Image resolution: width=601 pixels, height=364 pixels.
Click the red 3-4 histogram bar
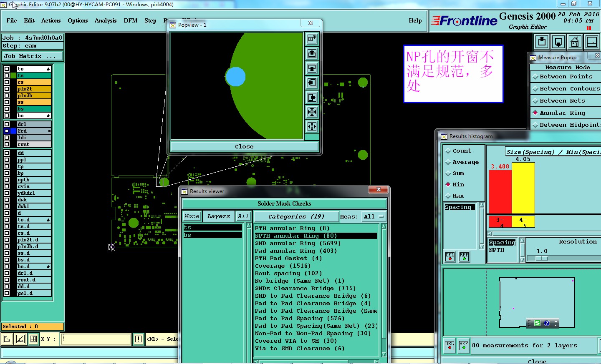(500, 192)
